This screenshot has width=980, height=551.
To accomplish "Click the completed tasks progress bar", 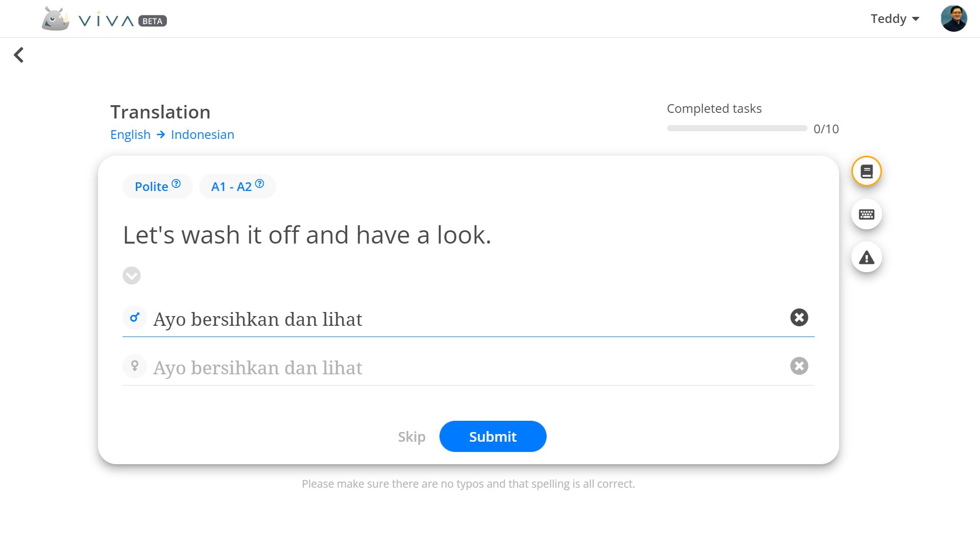I will tap(737, 128).
